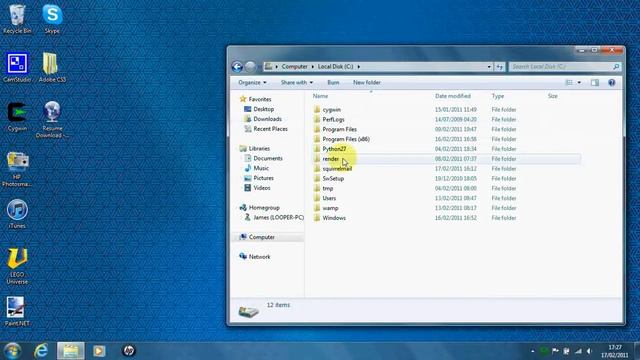Open Downloads under Favorites
The image size is (640, 360).
tap(267, 119)
